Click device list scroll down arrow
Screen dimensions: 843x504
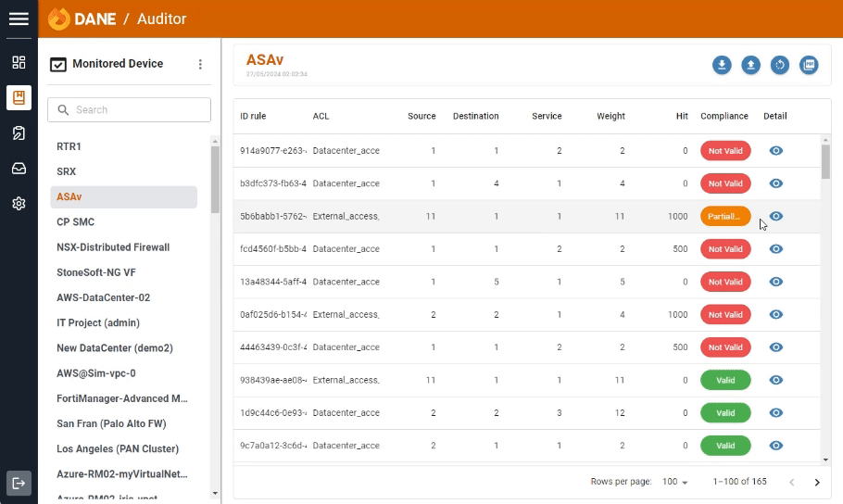tap(215, 493)
